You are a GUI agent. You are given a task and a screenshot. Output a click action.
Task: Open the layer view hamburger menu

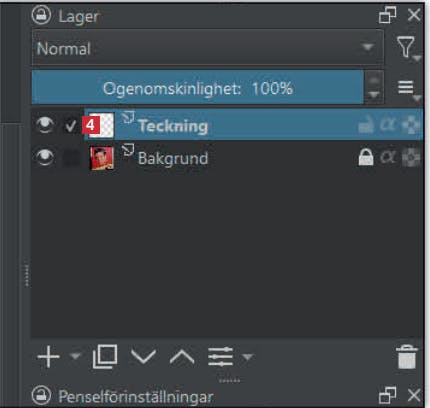point(406,88)
